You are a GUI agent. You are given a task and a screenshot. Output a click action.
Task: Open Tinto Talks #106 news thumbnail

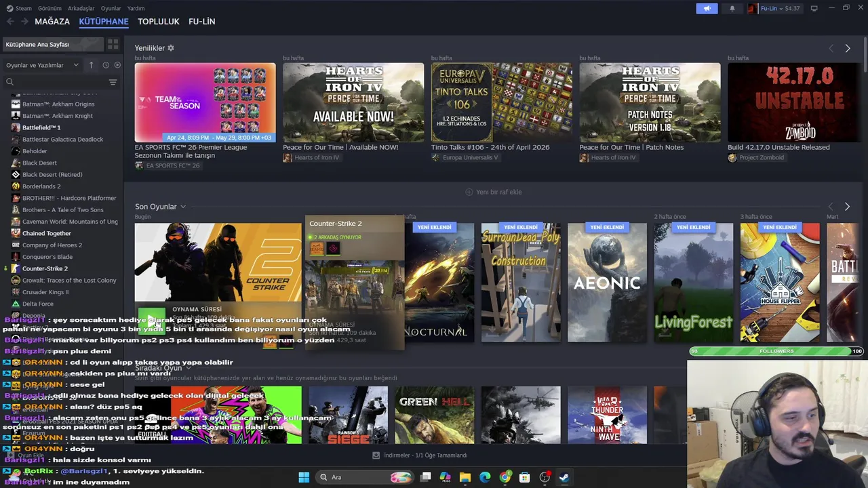click(x=502, y=102)
